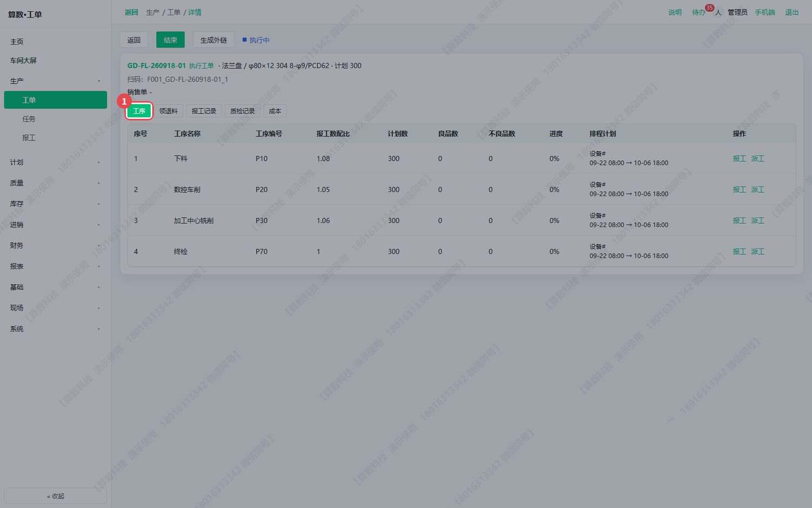Screen dimensions: 812x508
Task: Select 工单 in the sidebar
Action: 55,100
